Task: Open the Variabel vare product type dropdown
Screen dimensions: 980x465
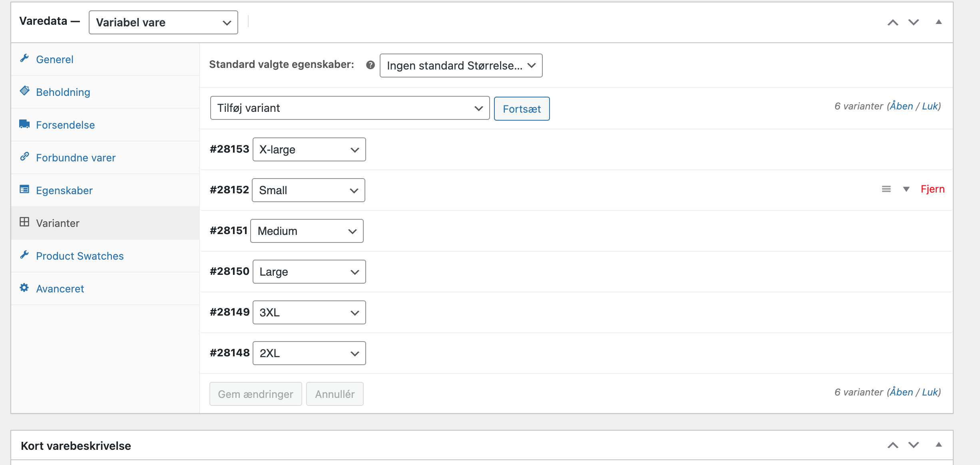Action: (163, 22)
